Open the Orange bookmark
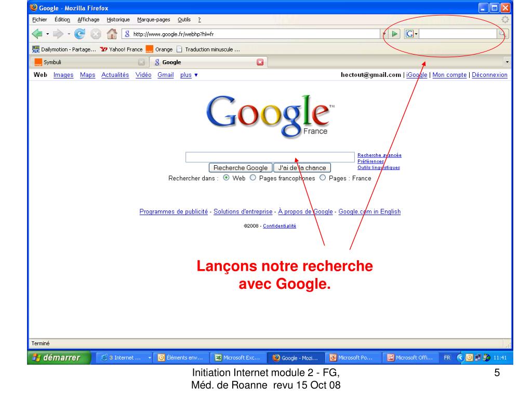This screenshot has height=399, width=532. click(x=159, y=49)
